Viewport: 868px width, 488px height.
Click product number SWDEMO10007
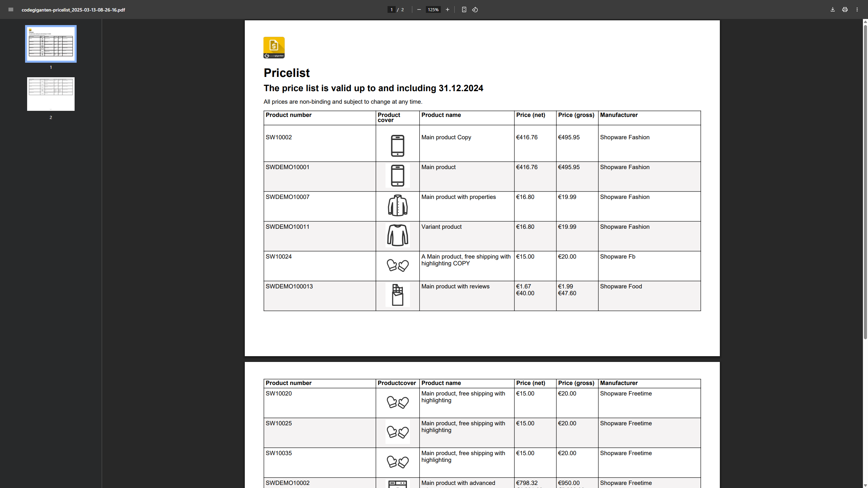(x=287, y=197)
